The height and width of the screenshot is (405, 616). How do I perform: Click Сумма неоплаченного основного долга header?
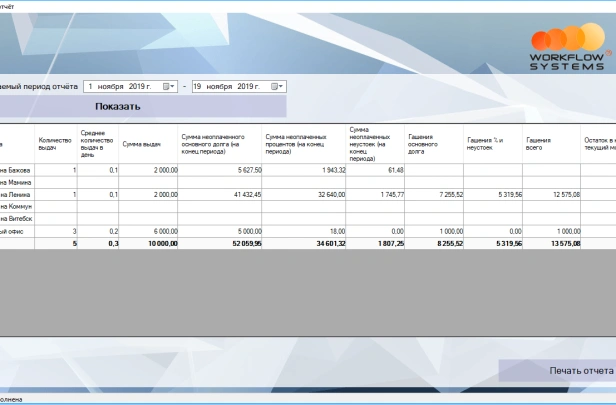220,143
